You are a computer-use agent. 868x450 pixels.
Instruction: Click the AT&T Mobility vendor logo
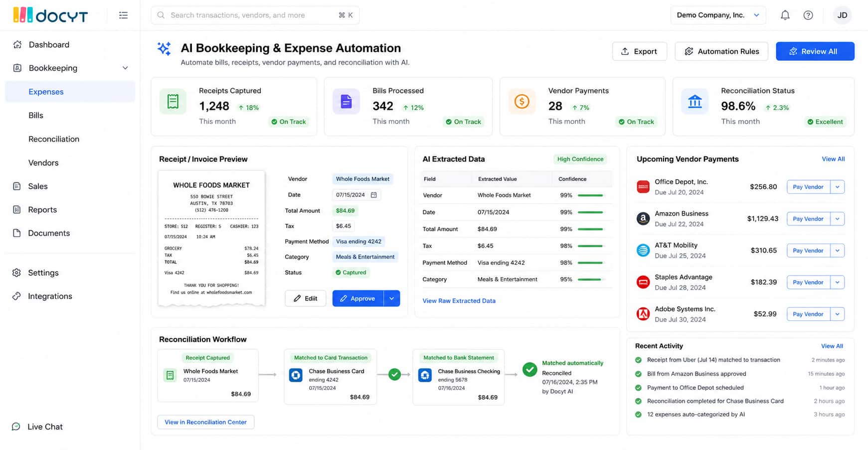(x=643, y=250)
